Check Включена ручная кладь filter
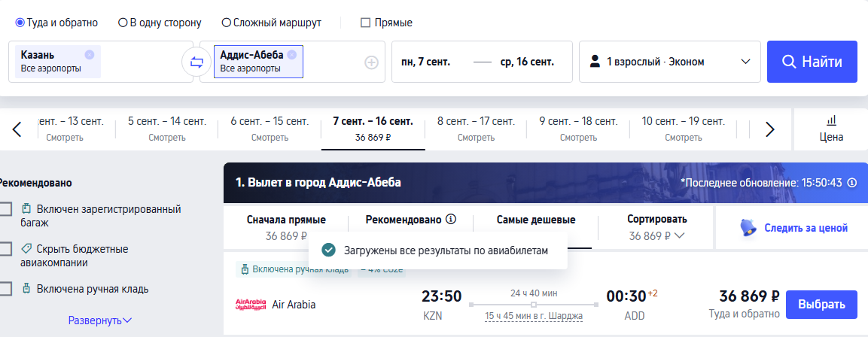Viewport: 868px width, 337px height. 6,289
